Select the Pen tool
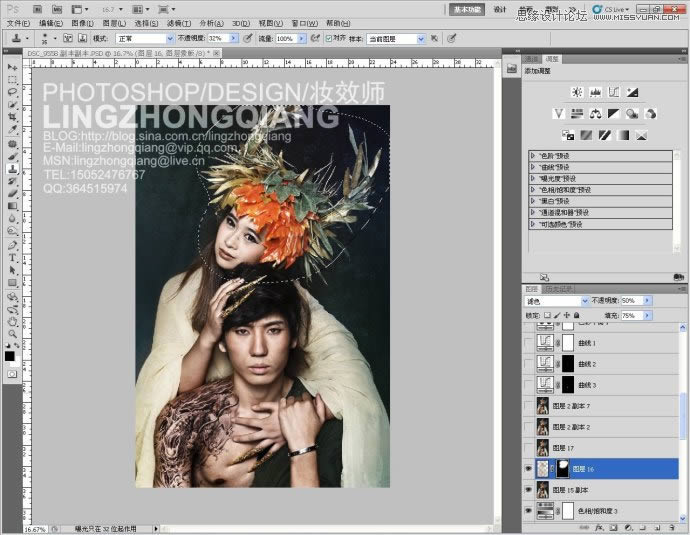This screenshot has width=690, height=535. point(12,246)
